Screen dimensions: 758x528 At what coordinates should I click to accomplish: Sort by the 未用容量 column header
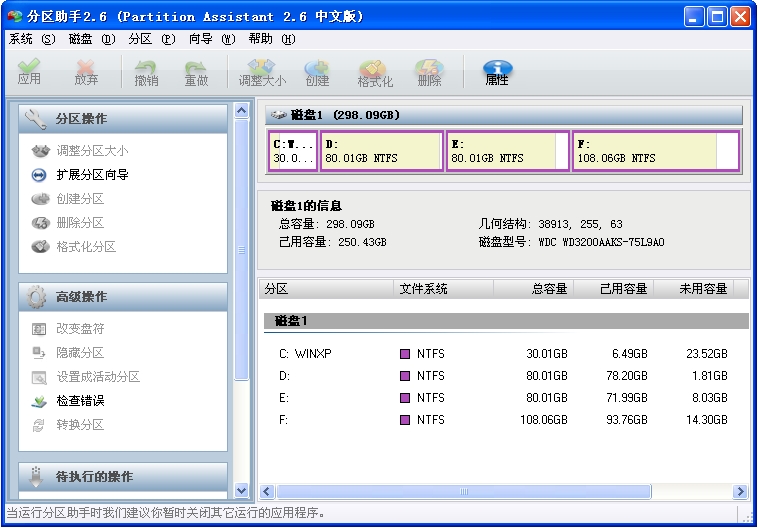[694, 289]
